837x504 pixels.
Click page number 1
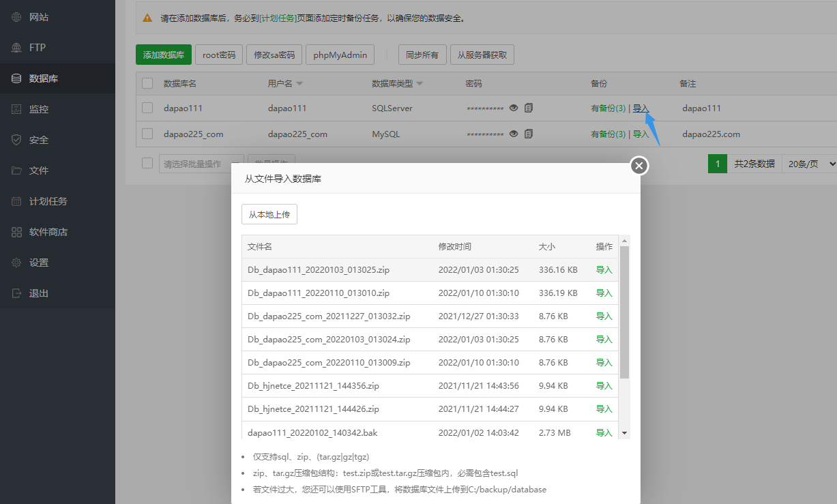718,164
